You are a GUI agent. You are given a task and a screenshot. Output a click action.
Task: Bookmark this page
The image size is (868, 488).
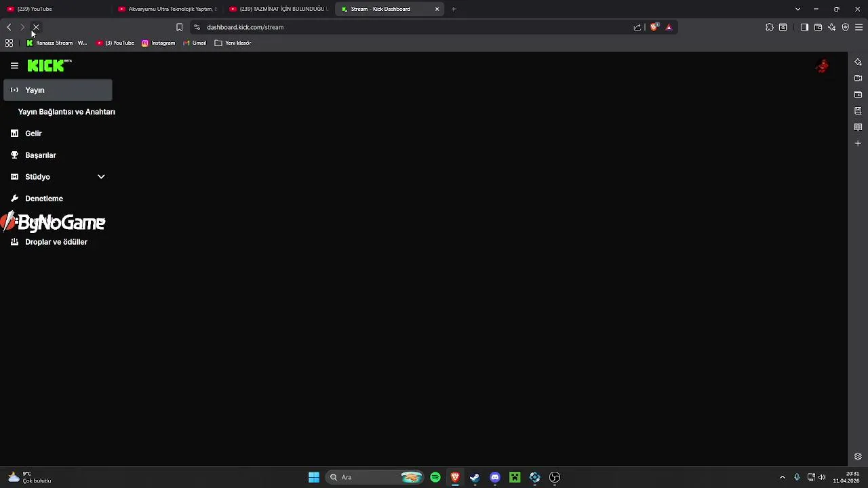click(x=179, y=27)
